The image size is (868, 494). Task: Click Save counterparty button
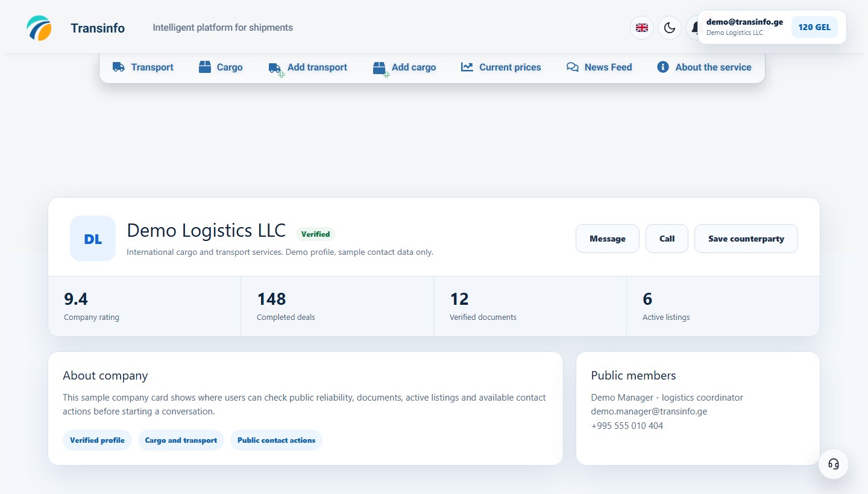click(x=746, y=239)
